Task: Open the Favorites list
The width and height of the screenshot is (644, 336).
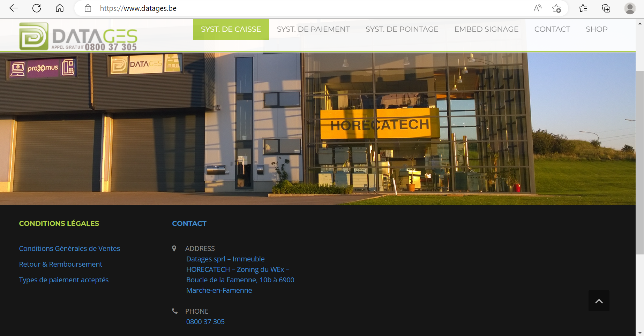Action: pyautogui.click(x=583, y=8)
